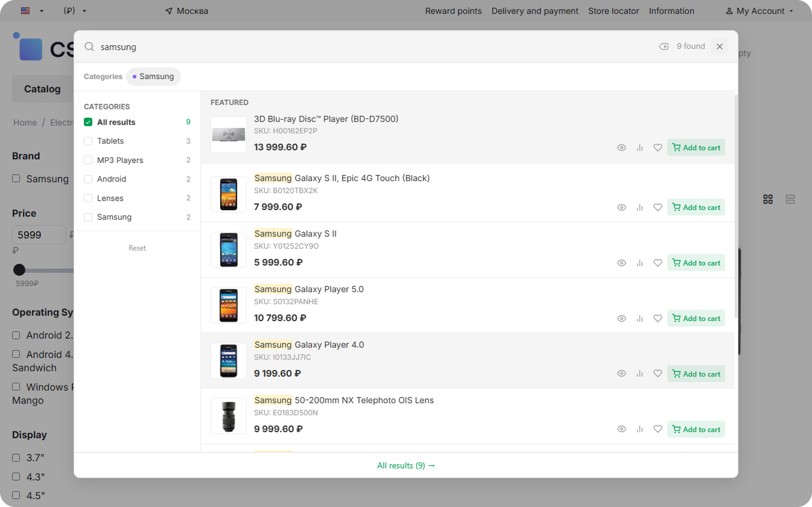Screen dimensions: 812x507
Task: Add Samsung Galaxy S II to comparison list
Action: point(639,263)
